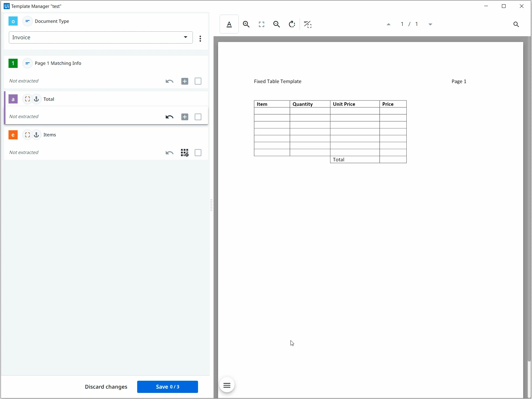Add value to Total field

pyautogui.click(x=185, y=117)
